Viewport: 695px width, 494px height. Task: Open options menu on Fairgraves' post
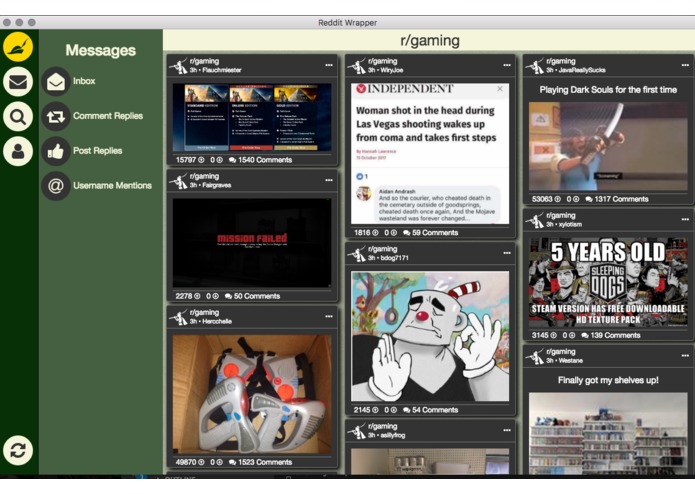coord(329,180)
